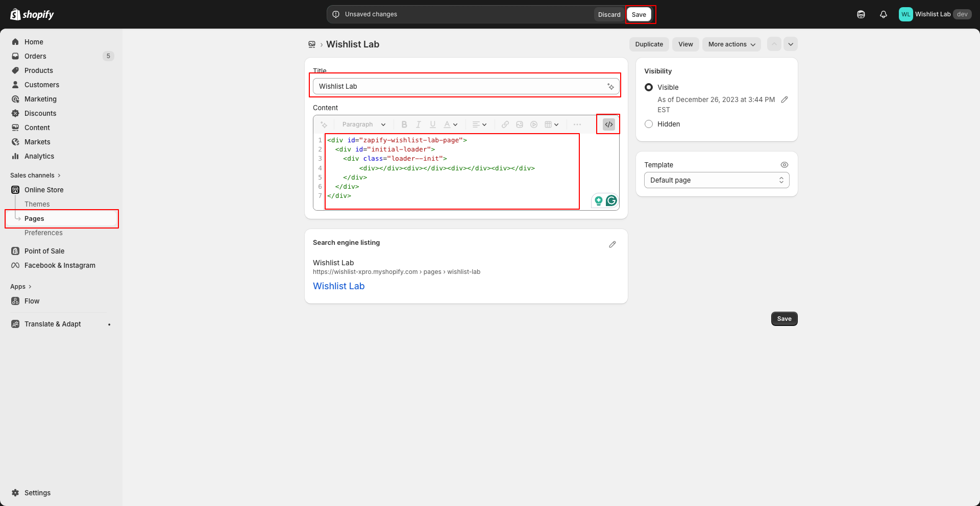Image resolution: width=980 pixels, height=506 pixels.
Task: Click Save in the Unsaved changes bar
Action: 639,14
